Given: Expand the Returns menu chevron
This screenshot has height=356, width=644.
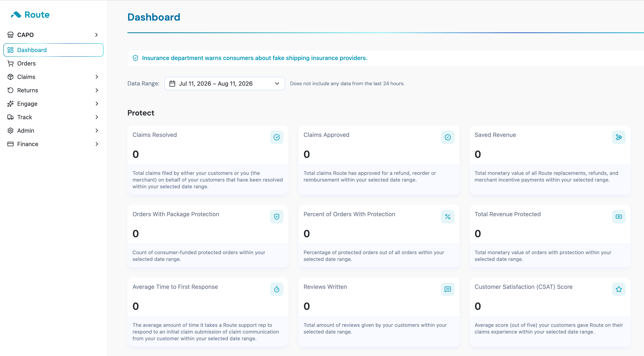Looking at the screenshot, I should [x=97, y=90].
